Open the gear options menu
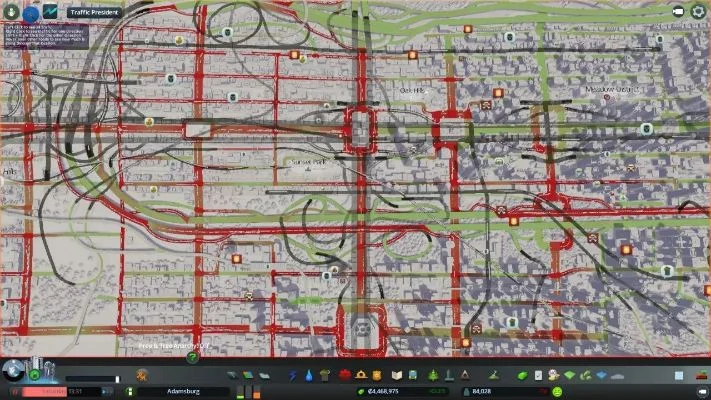Screen dimensions: 711x400 [x=697, y=12]
